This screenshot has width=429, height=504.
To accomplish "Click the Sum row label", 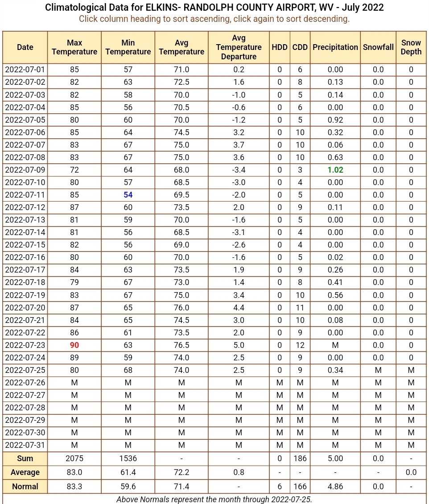I will pyautogui.click(x=25, y=459).
